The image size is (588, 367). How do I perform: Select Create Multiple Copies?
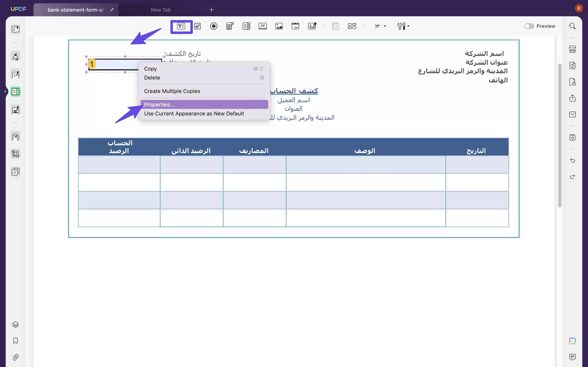pos(172,91)
